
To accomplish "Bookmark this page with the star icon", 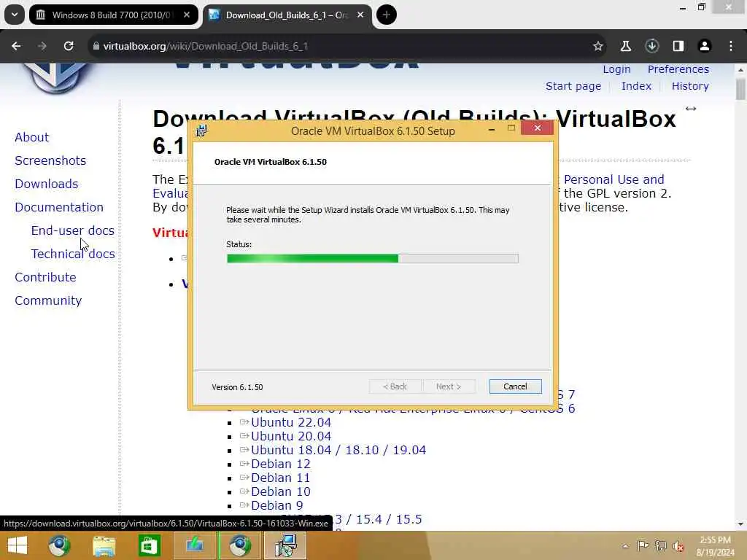I will pos(598,46).
